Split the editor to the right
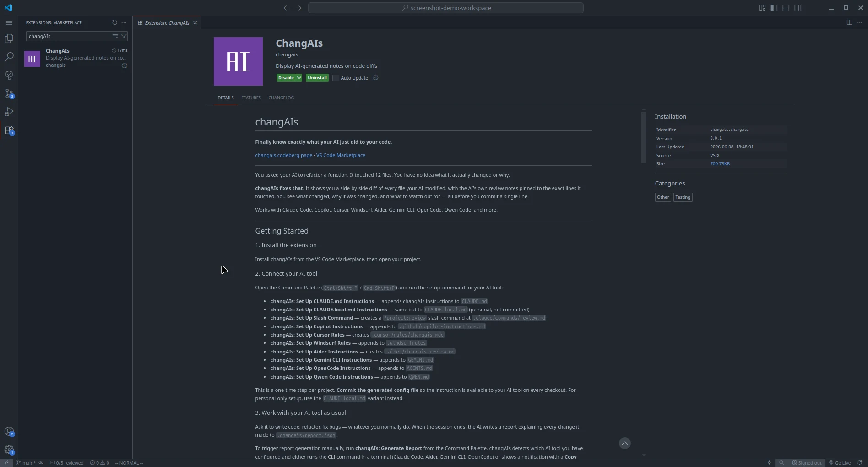Screen dimensions: 868x467 [x=849, y=22]
